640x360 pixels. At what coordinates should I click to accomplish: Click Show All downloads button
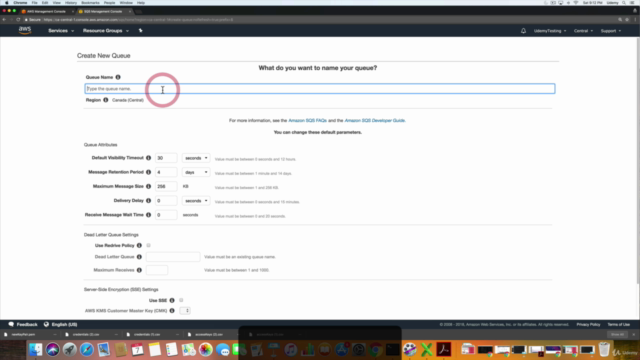coord(618,335)
